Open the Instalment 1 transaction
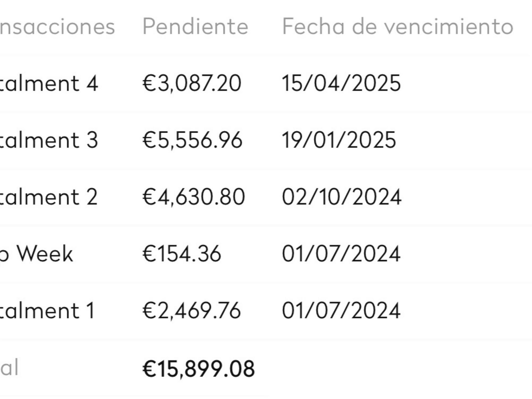 [48, 311]
